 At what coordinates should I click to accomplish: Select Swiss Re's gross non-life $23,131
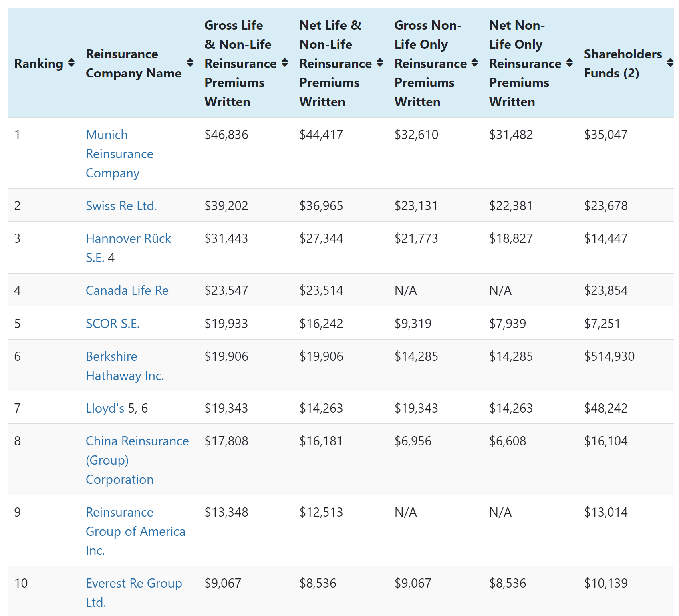click(416, 206)
